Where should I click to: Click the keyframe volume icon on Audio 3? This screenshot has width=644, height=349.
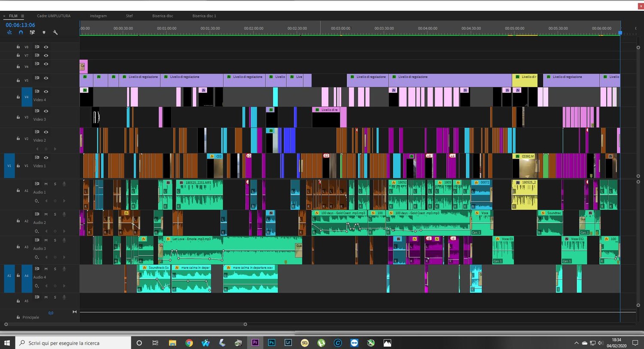click(37, 257)
